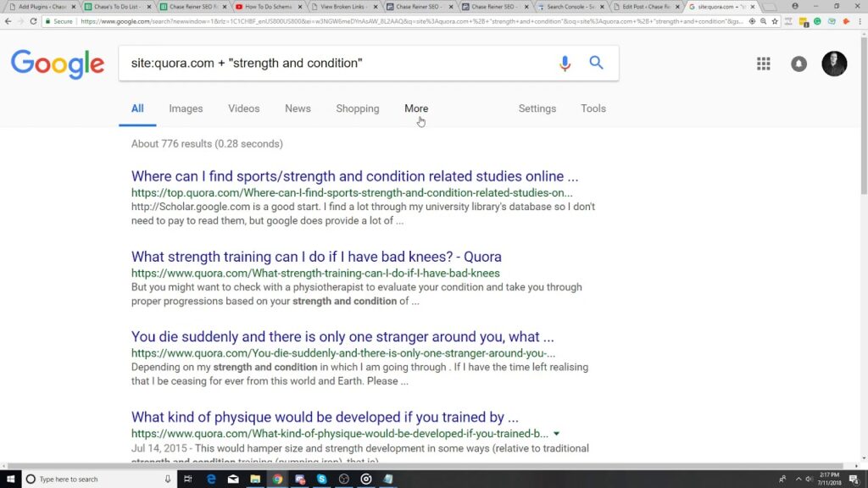Image resolution: width=868 pixels, height=488 pixels.
Task: Close the site:quora.com tab
Action: pyautogui.click(x=753, y=7)
